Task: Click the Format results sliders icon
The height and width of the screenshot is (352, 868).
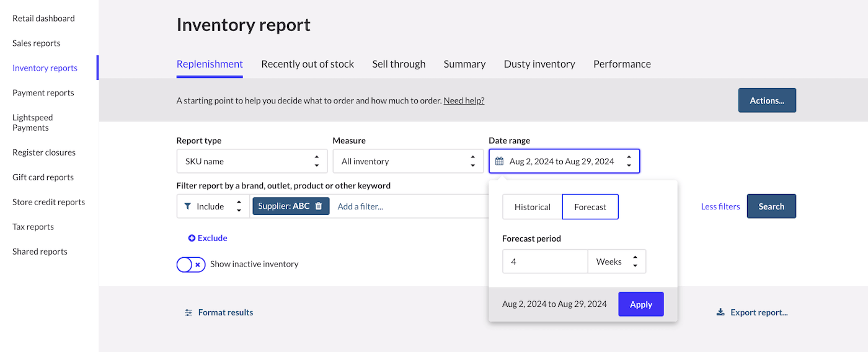Action: [188, 312]
